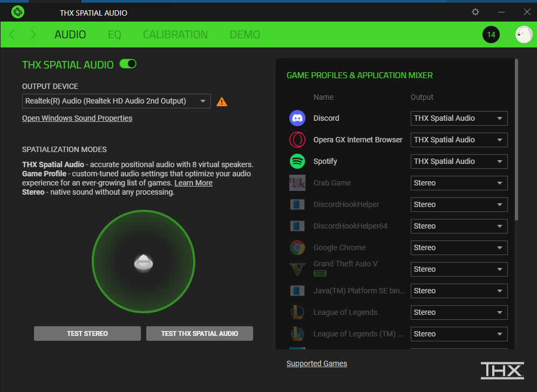Open Crab Game output dropdown
The height and width of the screenshot is (392, 537).
click(x=459, y=183)
